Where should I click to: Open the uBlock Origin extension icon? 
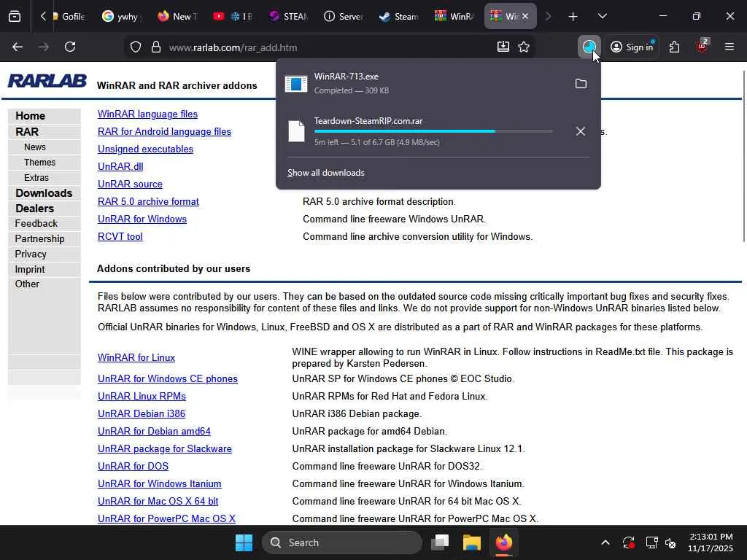pos(702,47)
